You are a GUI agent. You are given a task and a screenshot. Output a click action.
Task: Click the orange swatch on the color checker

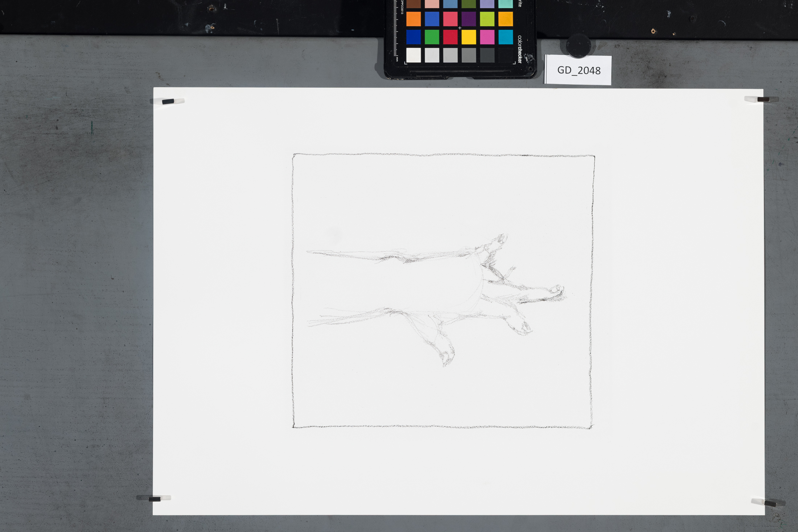(x=413, y=19)
